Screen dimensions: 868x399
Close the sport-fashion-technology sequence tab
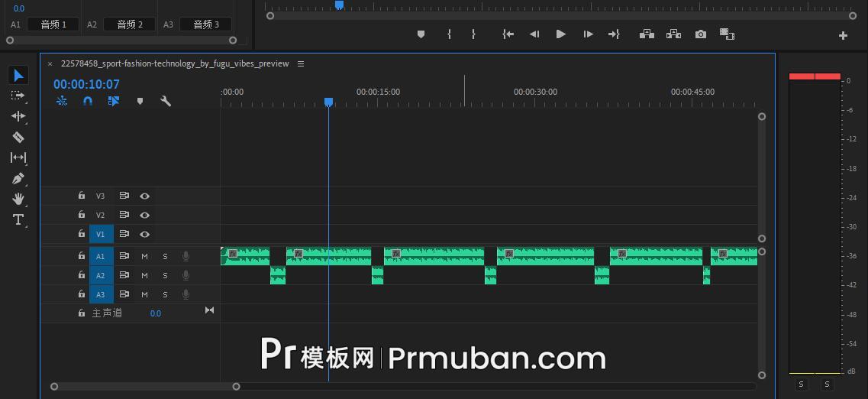pyautogui.click(x=50, y=63)
